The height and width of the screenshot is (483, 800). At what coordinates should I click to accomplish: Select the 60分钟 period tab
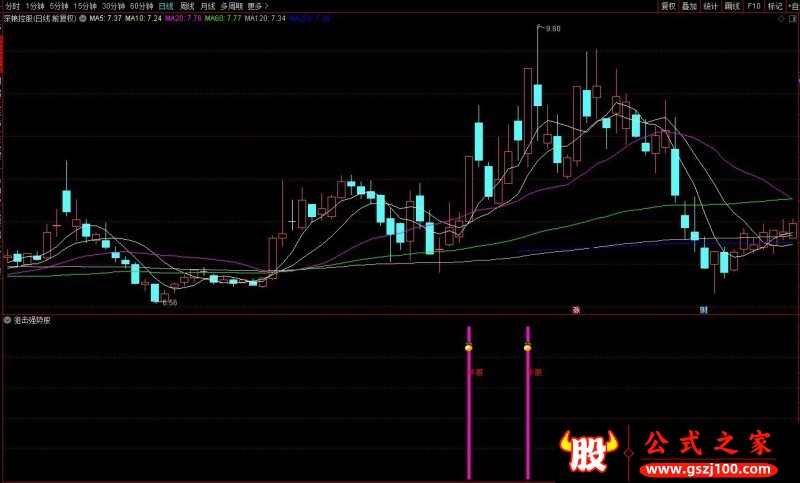pyautogui.click(x=141, y=6)
